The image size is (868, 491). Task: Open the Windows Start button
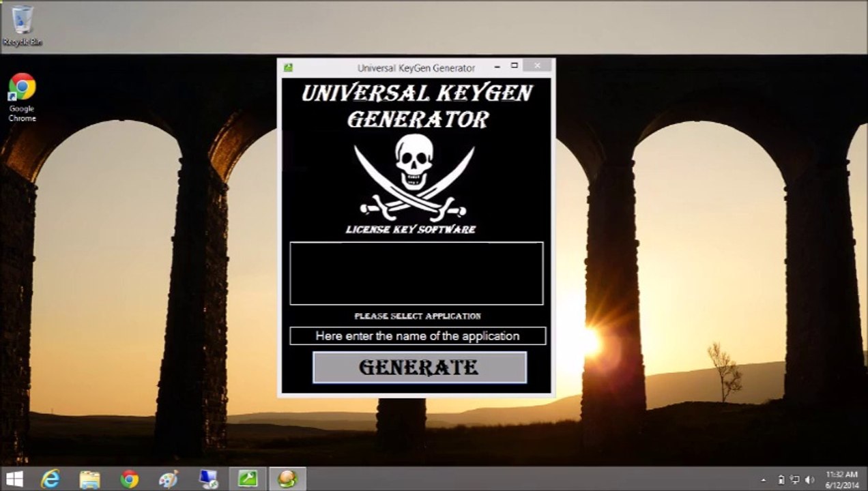click(x=14, y=479)
